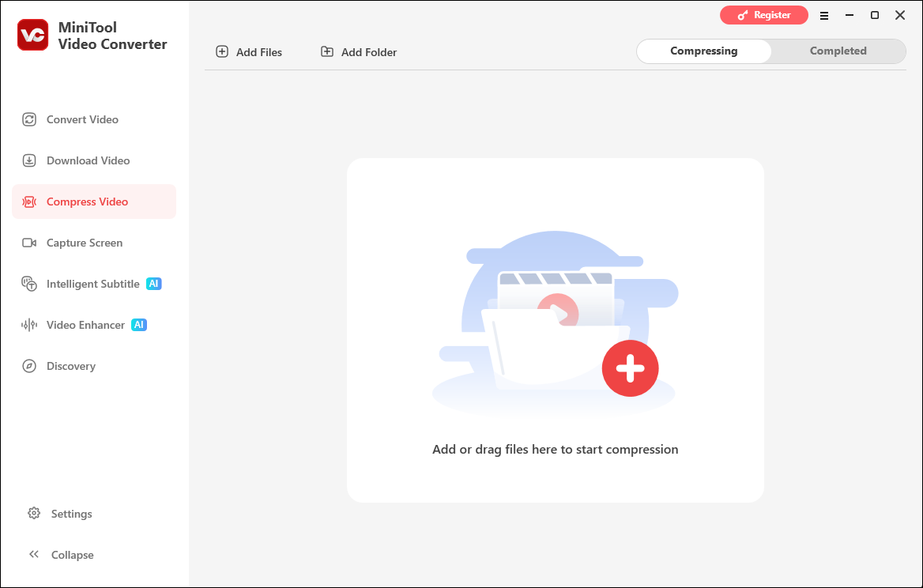Click the AI badge beside Intelligent Subtitle
The height and width of the screenshot is (588, 923).
coord(153,284)
